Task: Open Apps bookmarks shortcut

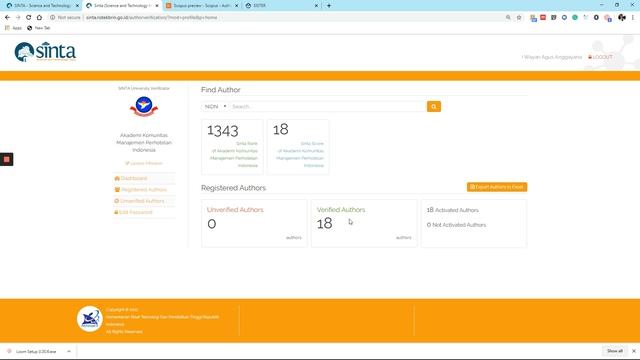Action: click(x=13, y=28)
